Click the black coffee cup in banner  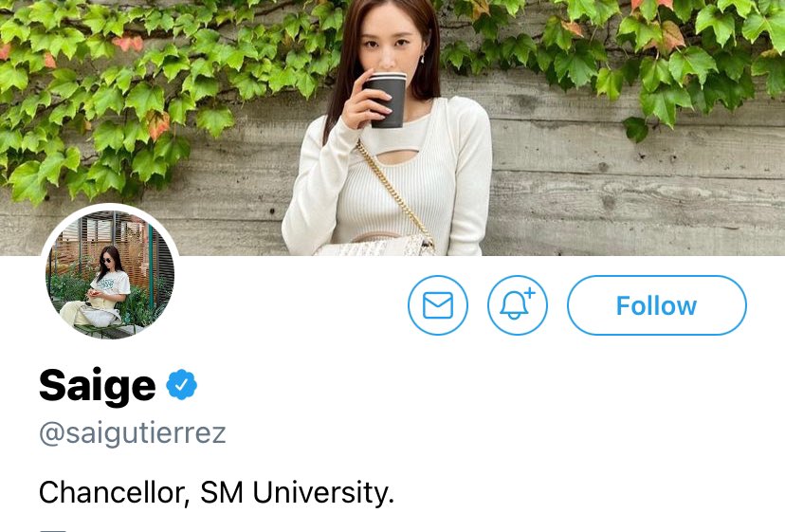click(385, 100)
